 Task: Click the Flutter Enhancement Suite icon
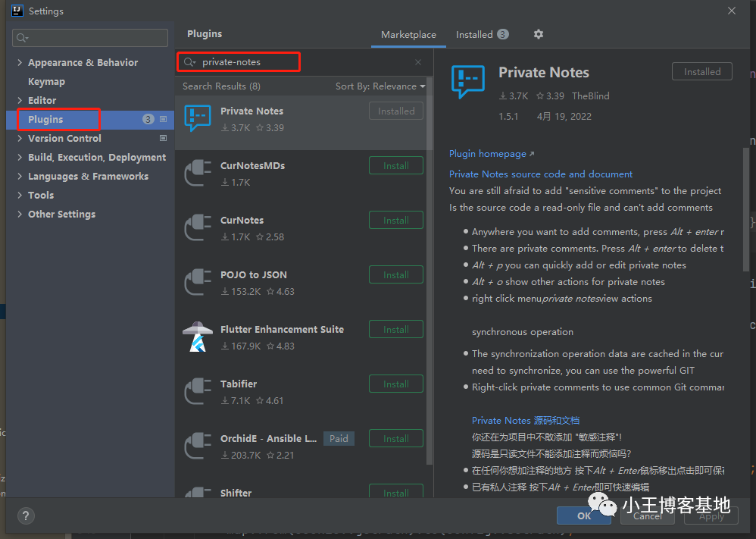click(198, 337)
